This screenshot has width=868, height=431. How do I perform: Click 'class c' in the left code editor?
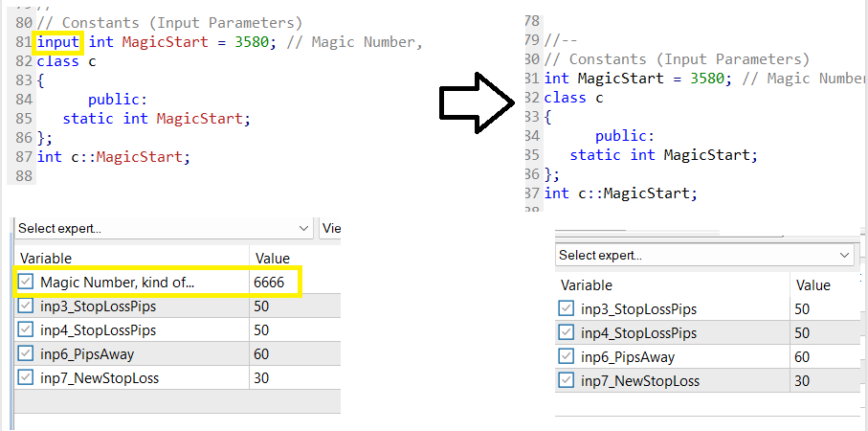click(x=66, y=61)
